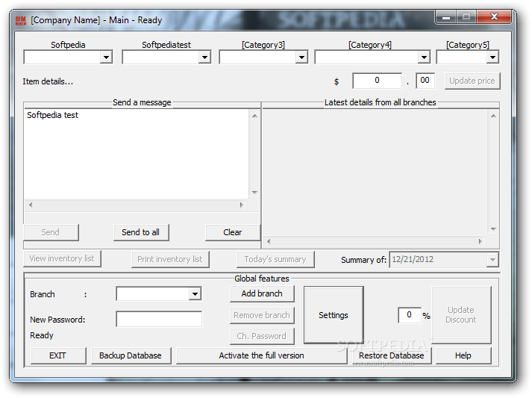Screen dimensions: 532x398
Task: Open the Softpediatest category dropdown
Action: [204, 57]
